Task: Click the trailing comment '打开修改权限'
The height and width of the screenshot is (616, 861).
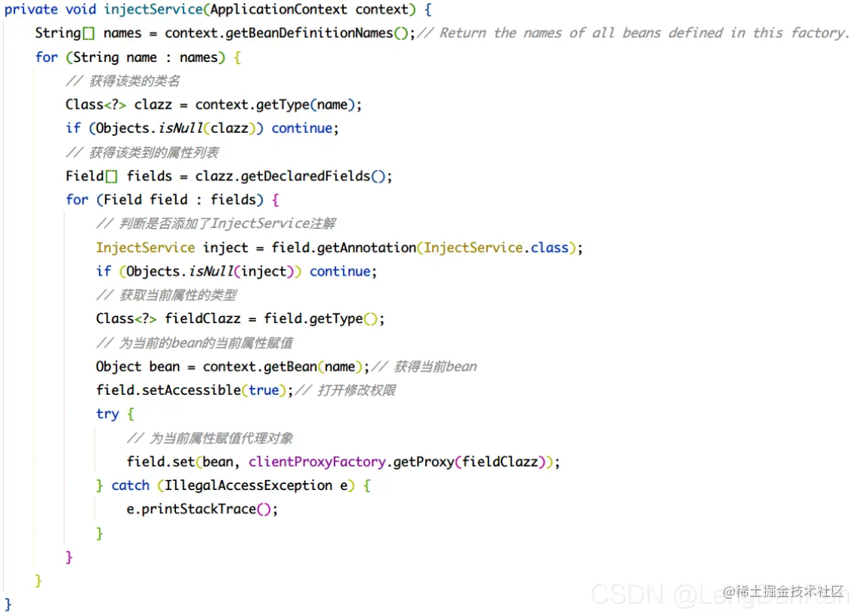Action: tap(345, 390)
